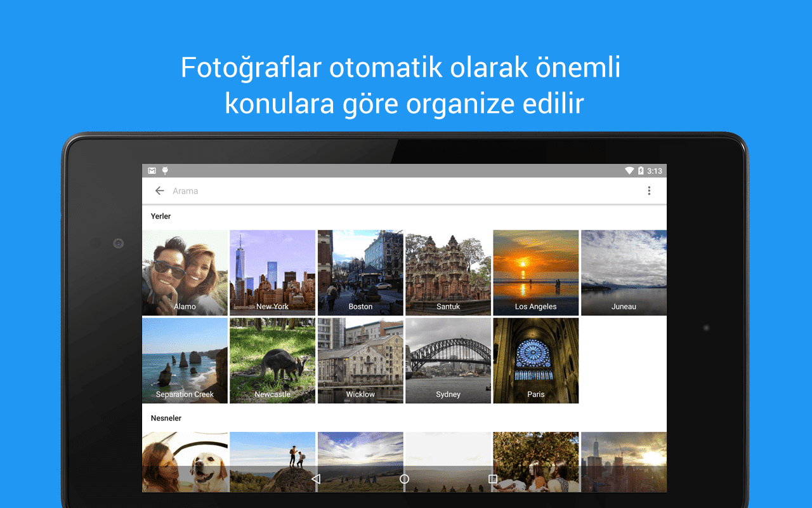Open the Los Angeles sunset album
The width and height of the screenshot is (812, 508).
(535, 272)
